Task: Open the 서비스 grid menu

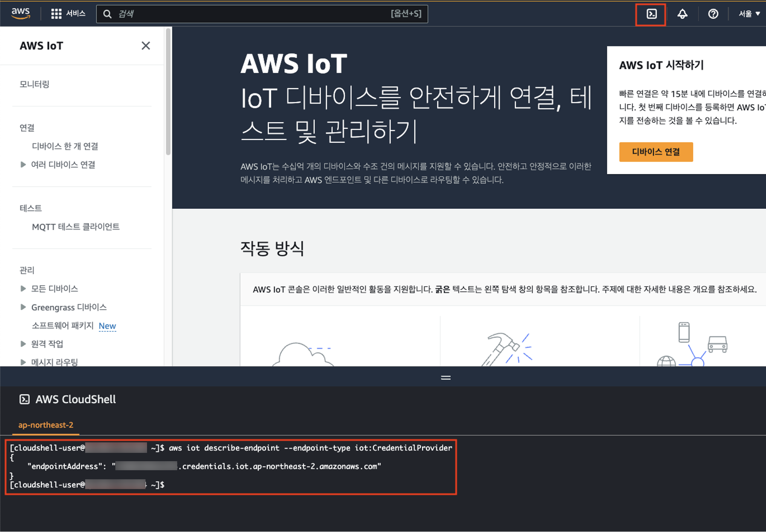Action: point(68,14)
